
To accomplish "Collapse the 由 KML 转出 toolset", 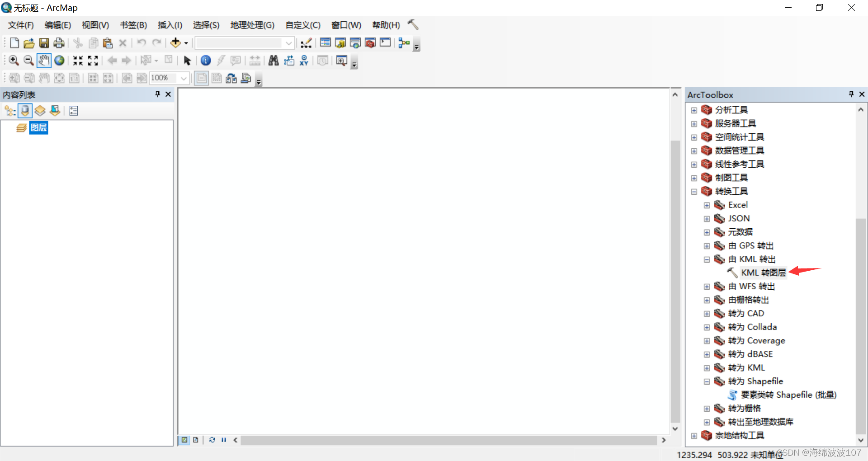I will 707,259.
